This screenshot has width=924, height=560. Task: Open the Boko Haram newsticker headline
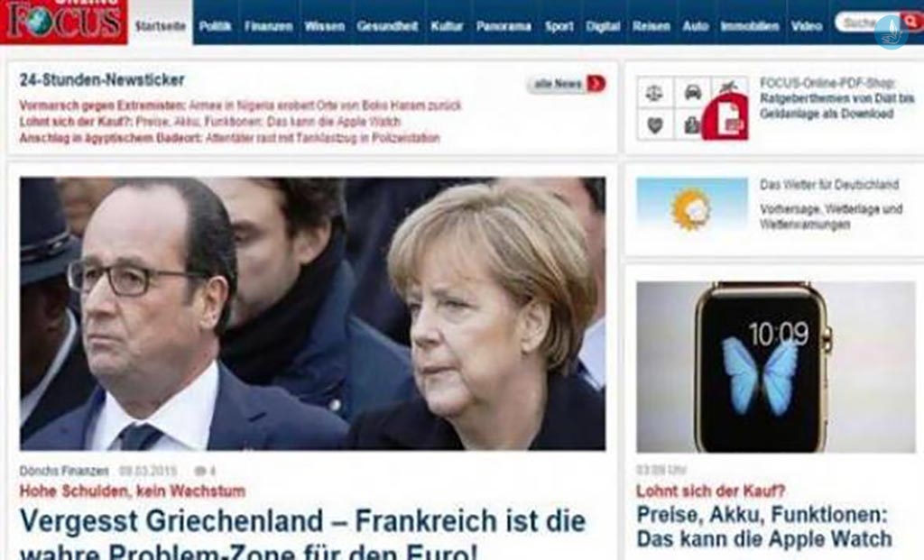pyautogui.click(x=240, y=106)
